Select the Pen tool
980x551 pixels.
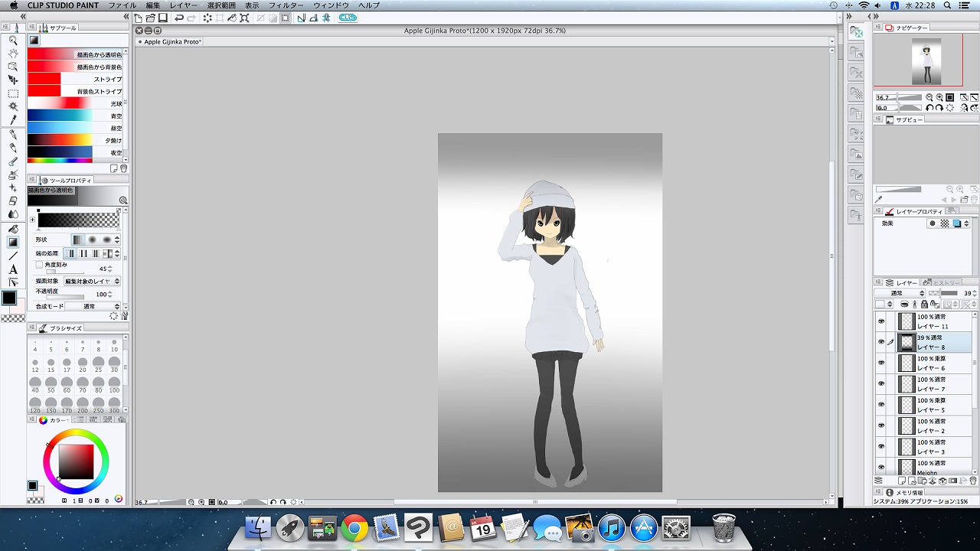click(13, 135)
